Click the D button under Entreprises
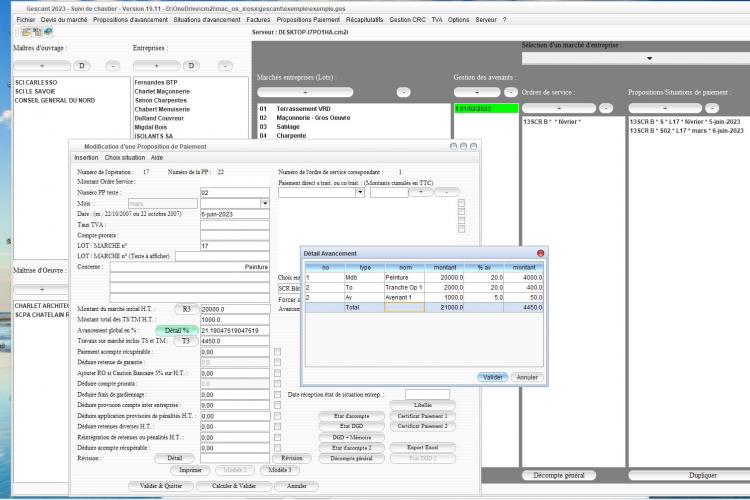 click(191, 66)
